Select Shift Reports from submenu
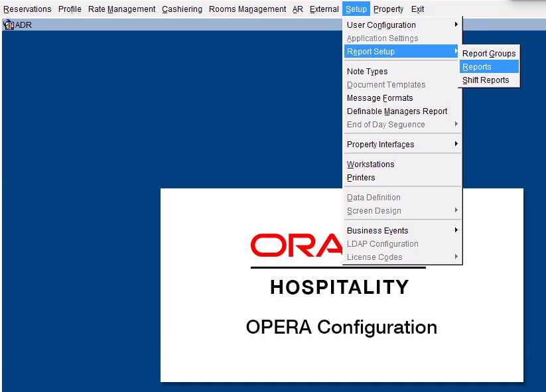The height and width of the screenshot is (392, 546). 489,80
